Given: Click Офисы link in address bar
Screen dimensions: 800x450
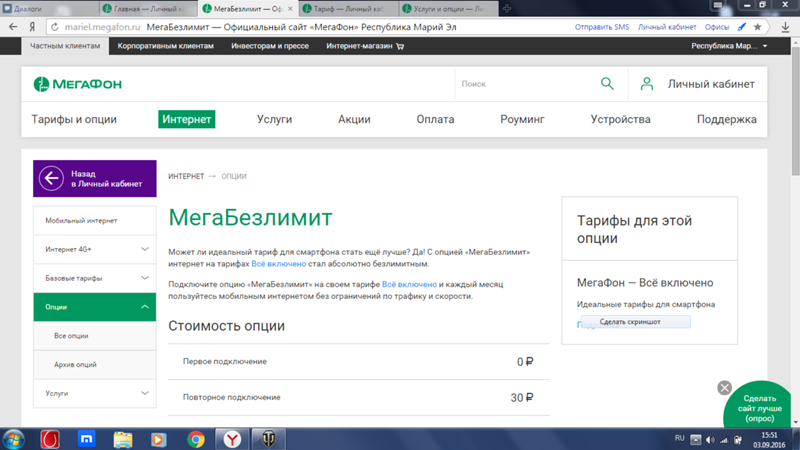Looking at the screenshot, I should (x=717, y=27).
